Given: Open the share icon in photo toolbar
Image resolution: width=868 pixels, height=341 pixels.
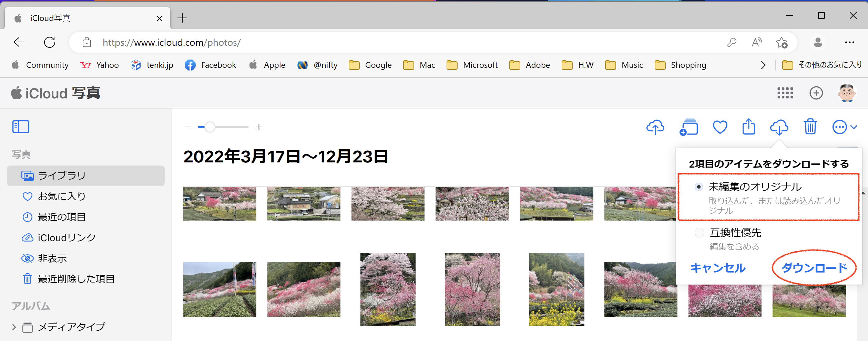Looking at the screenshot, I should tap(748, 127).
